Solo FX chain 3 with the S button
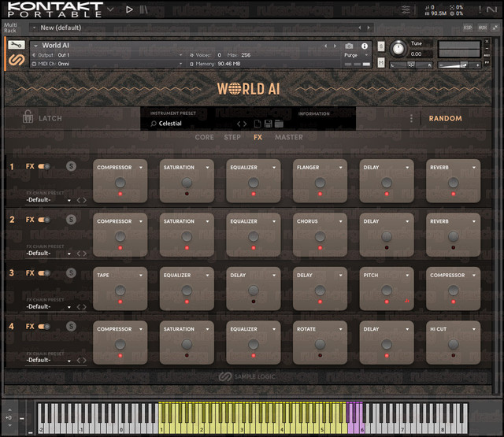 pos(71,272)
